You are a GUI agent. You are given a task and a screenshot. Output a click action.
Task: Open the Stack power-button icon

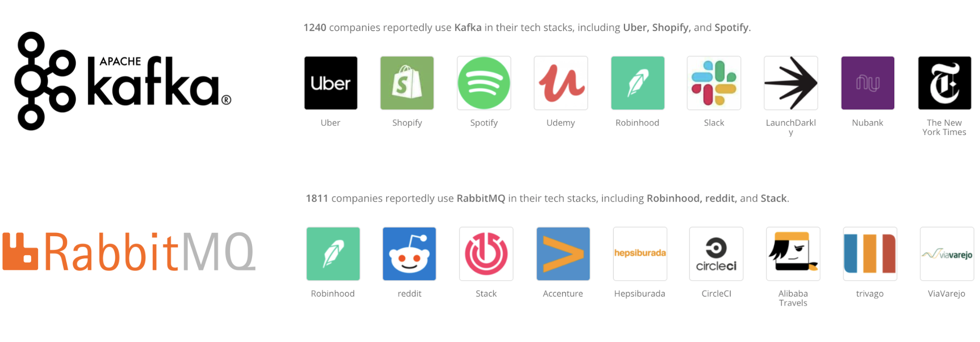tap(486, 254)
